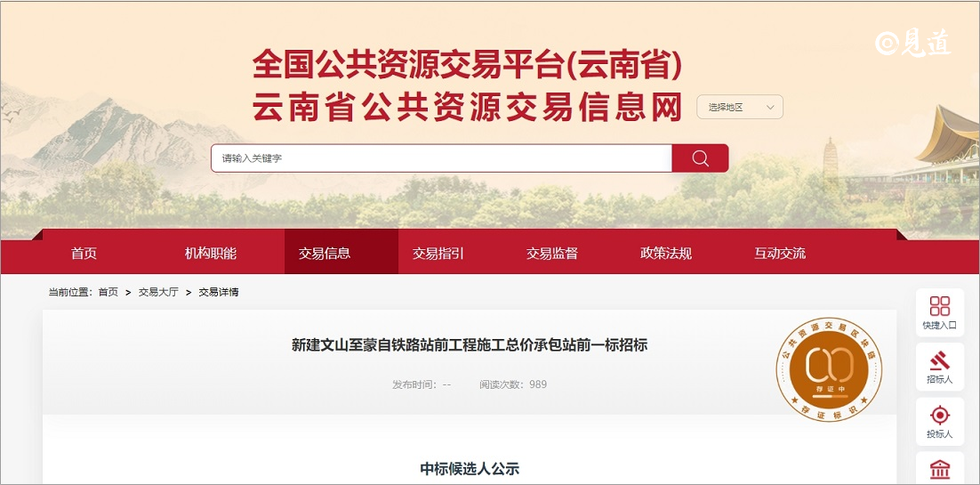Click the bank building sidebar icon

pos(939,469)
